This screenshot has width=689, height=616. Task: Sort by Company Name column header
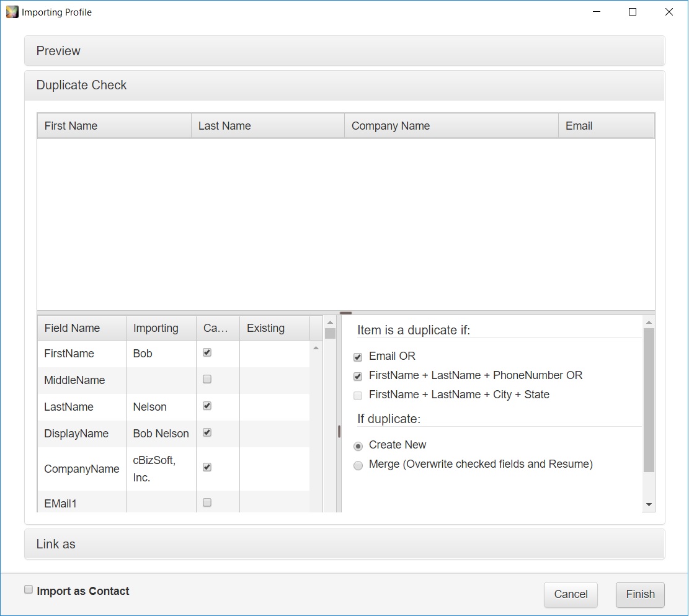point(451,126)
